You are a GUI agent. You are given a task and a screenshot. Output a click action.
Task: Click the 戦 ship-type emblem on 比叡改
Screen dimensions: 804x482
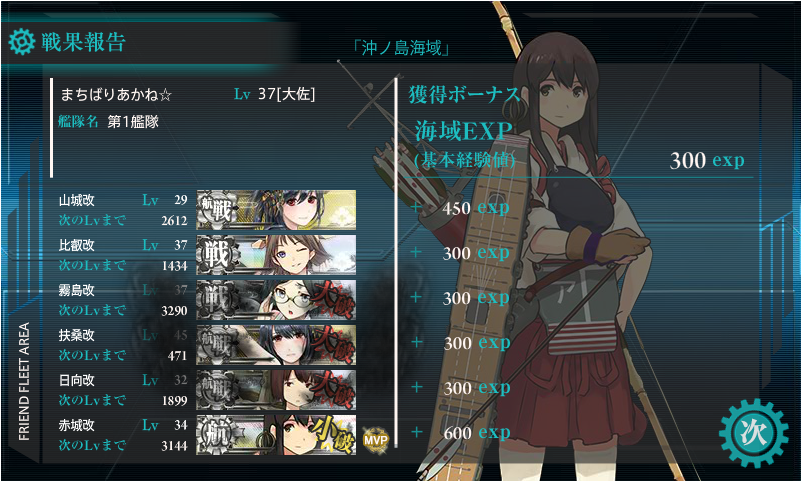click(219, 255)
